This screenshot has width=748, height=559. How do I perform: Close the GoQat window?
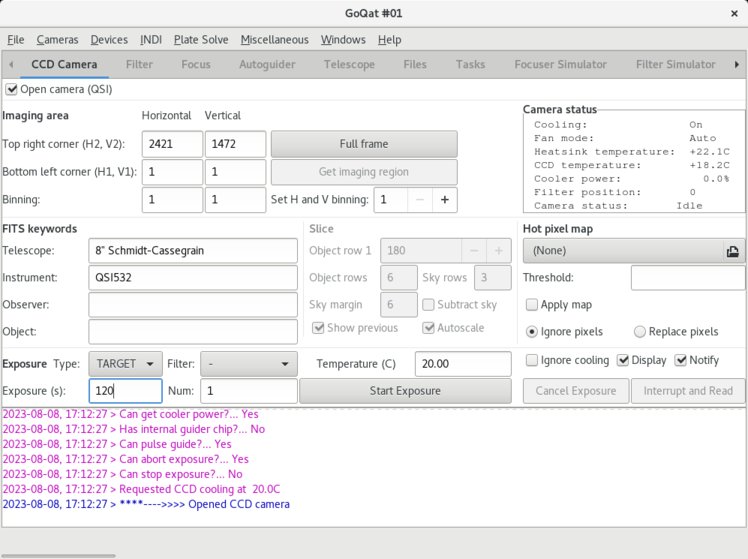click(734, 13)
